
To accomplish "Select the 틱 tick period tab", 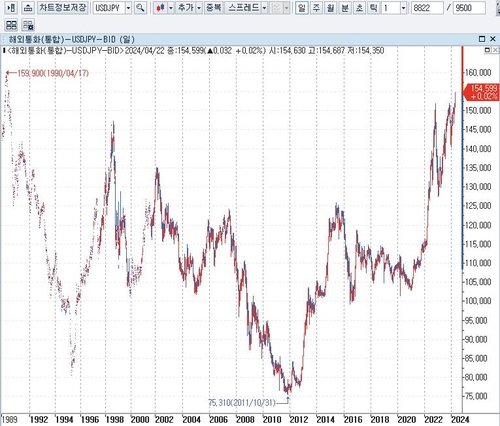I will (x=374, y=8).
